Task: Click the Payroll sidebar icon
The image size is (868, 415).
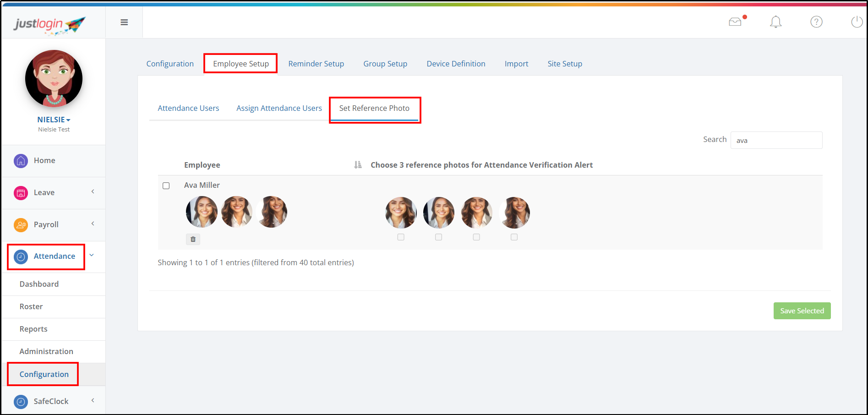Action: pyautogui.click(x=21, y=225)
